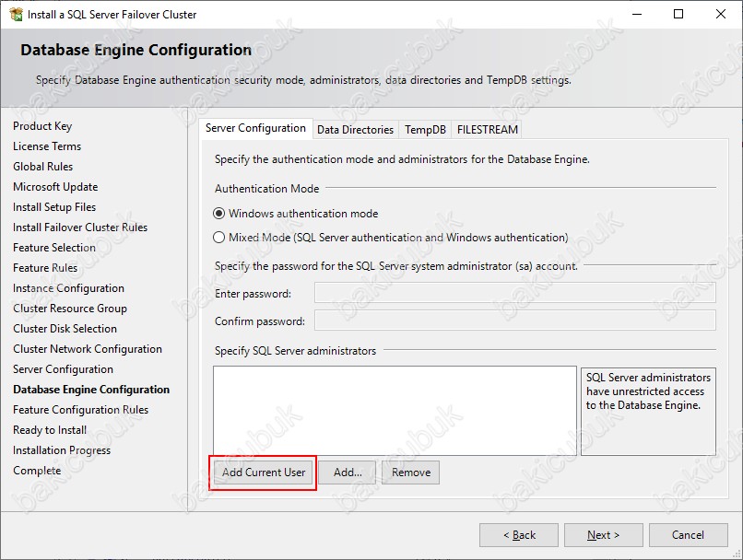This screenshot has width=743, height=560.
Task: Switch to the Server Configuration tab
Action: click(255, 128)
